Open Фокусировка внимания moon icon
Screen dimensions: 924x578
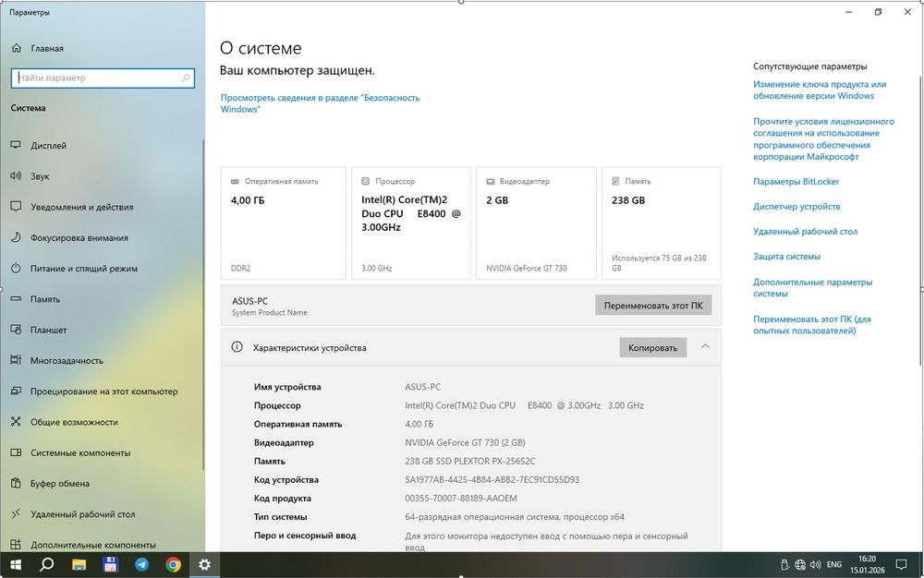(x=17, y=237)
